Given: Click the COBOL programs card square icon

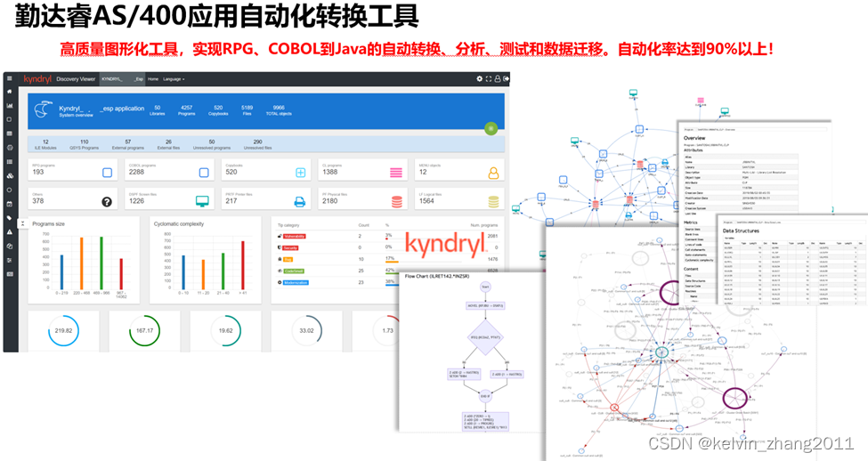Looking at the screenshot, I should pyautogui.click(x=204, y=173).
